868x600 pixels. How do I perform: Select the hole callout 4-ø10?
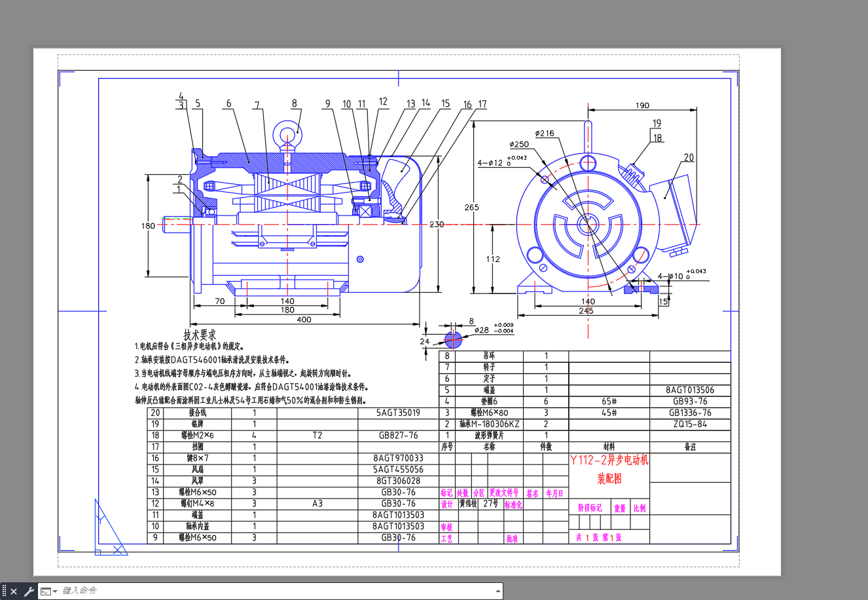[671, 276]
